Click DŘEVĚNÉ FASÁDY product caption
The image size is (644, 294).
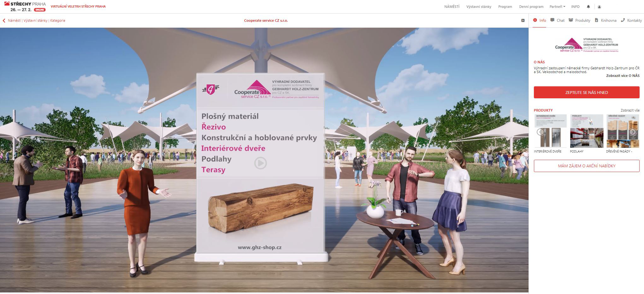(x=619, y=152)
